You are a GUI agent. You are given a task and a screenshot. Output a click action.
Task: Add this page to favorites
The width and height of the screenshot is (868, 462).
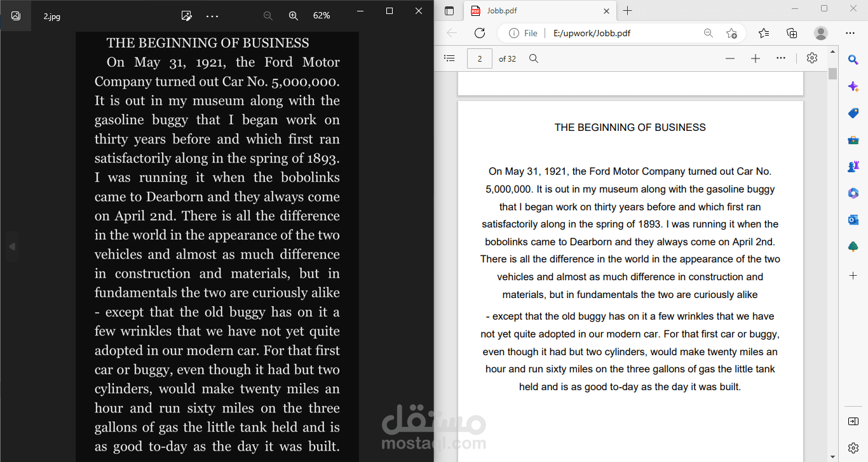[731, 33]
